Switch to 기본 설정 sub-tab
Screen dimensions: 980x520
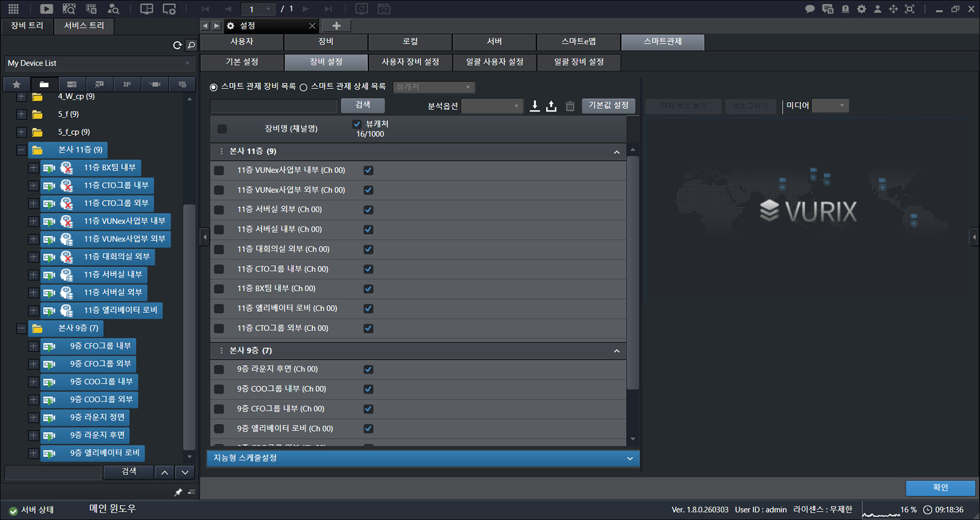[242, 62]
